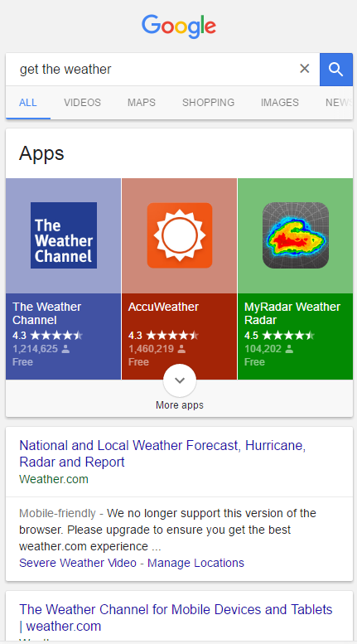Viewport: 357px width, 644px height.
Task: Click the More apps label
Action: point(180,405)
